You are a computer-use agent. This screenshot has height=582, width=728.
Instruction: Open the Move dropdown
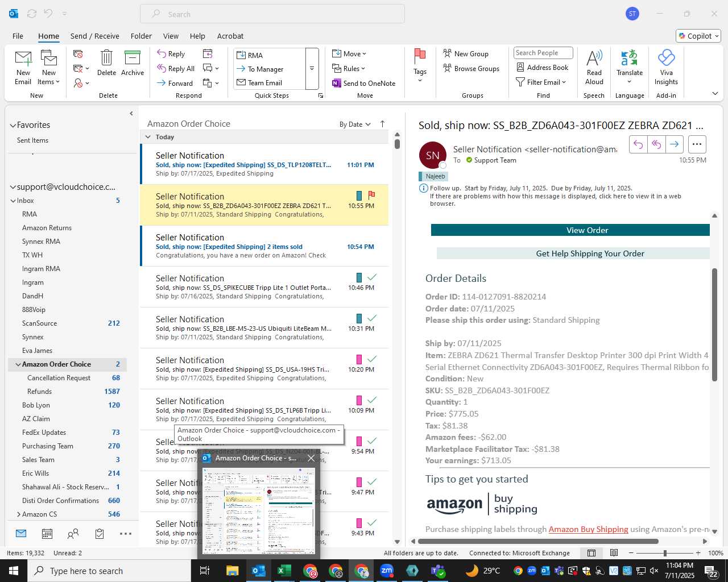point(349,53)
